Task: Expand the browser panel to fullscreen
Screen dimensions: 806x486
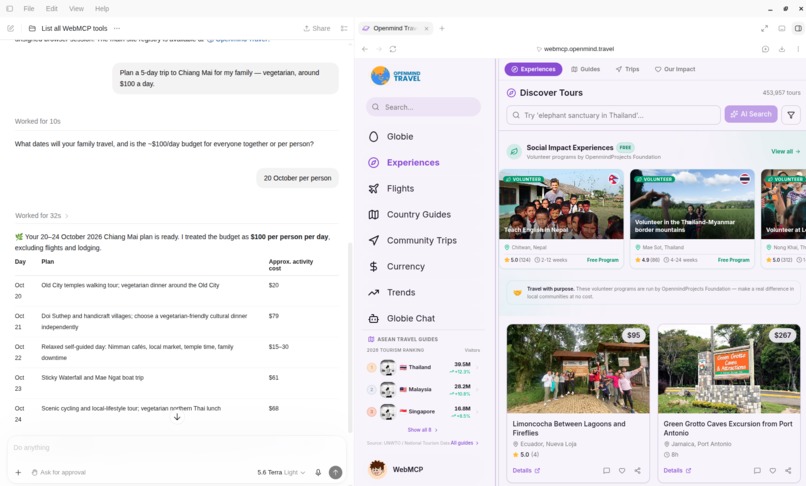Action: coord(764,28)
